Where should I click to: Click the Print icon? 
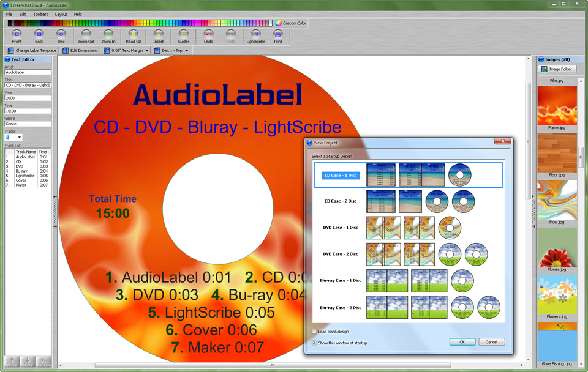tap(277, 35)
